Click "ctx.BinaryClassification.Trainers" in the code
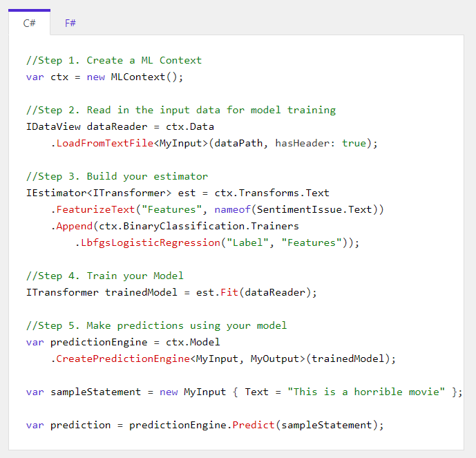This screenshot has height=458, width=476. 199,226
